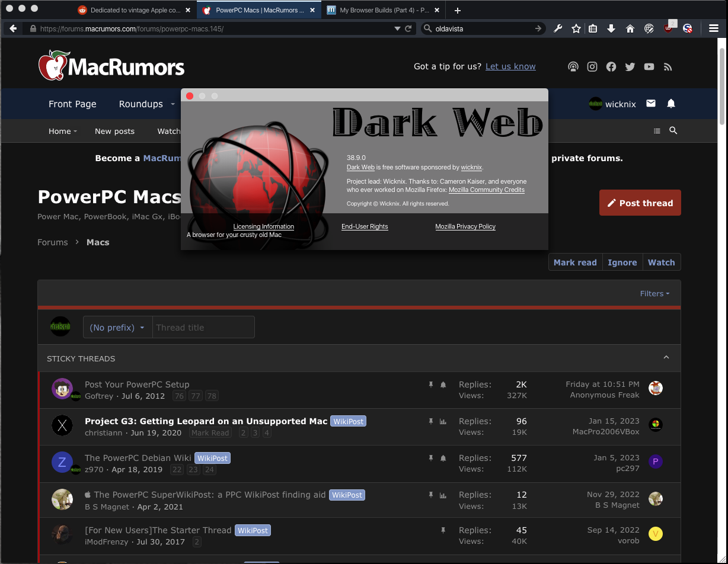Screen dimensions: 728x564
Task: Open the uBlock shield extension icon
Action: [669, 27]
